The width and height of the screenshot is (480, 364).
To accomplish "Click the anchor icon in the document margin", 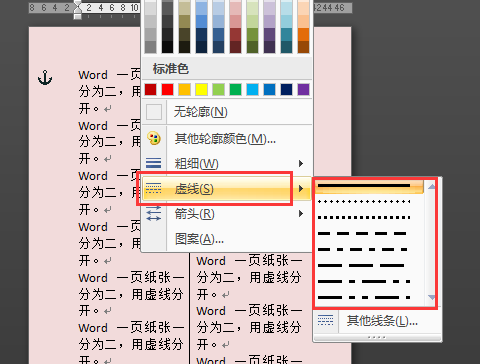I will pyautogui.click(x=45, y=78).
